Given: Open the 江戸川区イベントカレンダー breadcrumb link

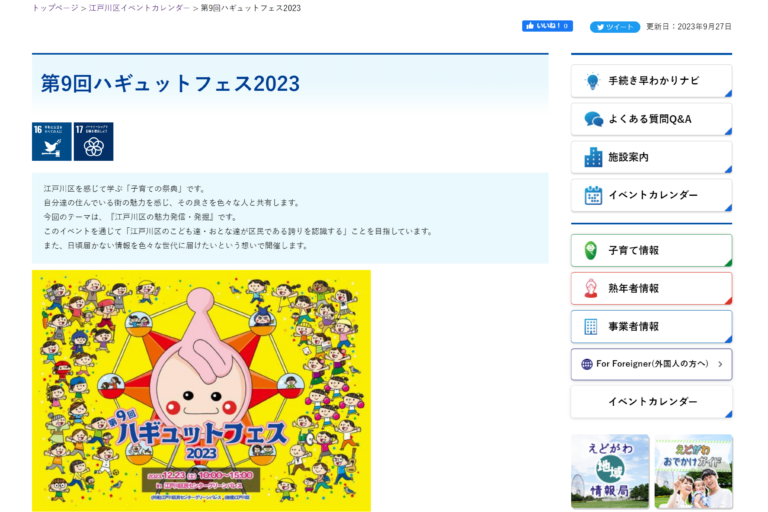Looking at the screenshot, I should coord(139,8).
